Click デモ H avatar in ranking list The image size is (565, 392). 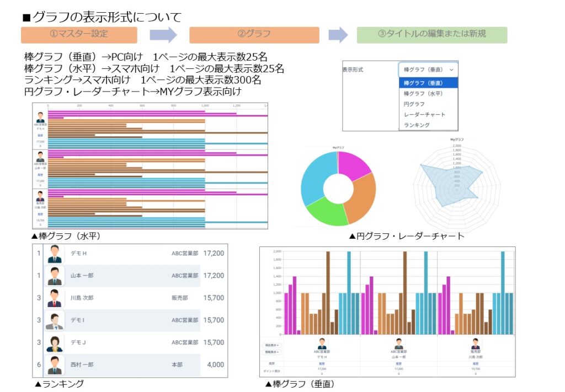[x=54, y=254]
